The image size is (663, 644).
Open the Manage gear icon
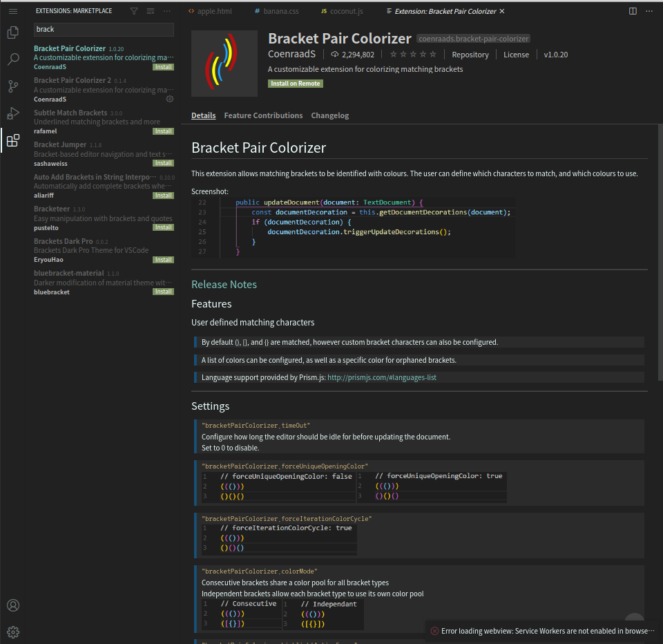click(x=13, y=632)
